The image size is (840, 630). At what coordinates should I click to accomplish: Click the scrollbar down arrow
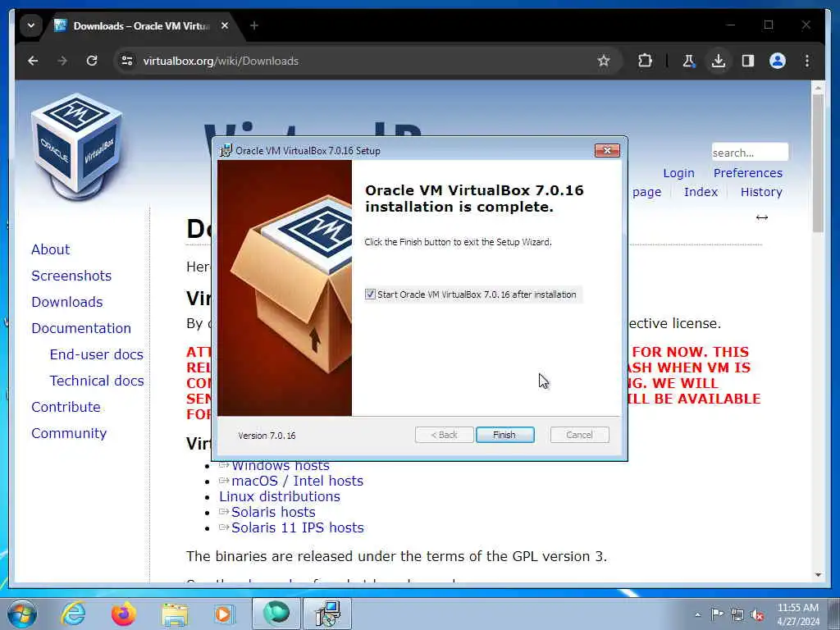[818, 575]
